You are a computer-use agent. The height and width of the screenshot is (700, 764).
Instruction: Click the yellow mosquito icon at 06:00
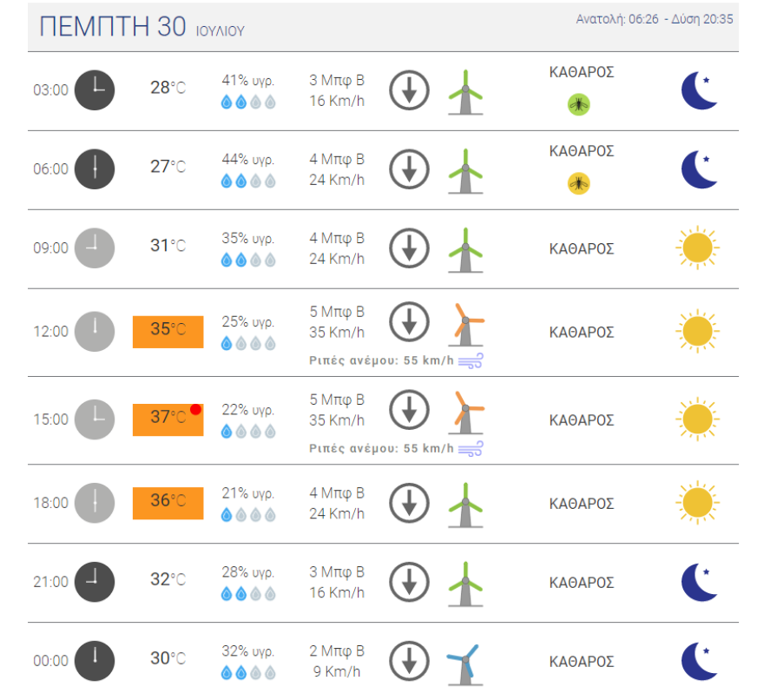(x=578, y=183)
